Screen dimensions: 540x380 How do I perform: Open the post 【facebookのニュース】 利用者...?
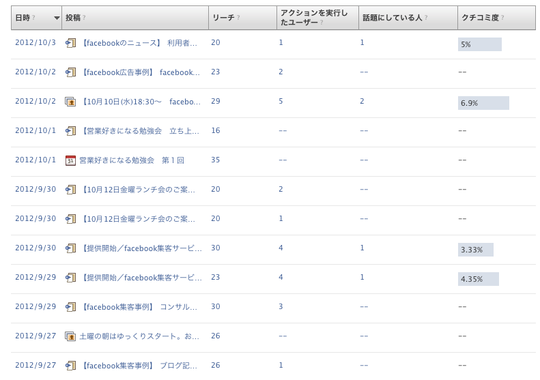point(139,43)
